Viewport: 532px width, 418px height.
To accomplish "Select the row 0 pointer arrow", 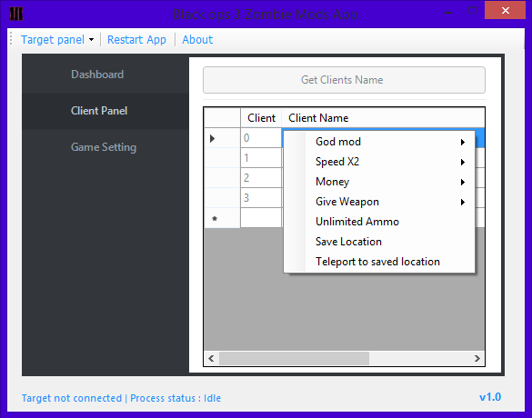I will click(213, 138).
